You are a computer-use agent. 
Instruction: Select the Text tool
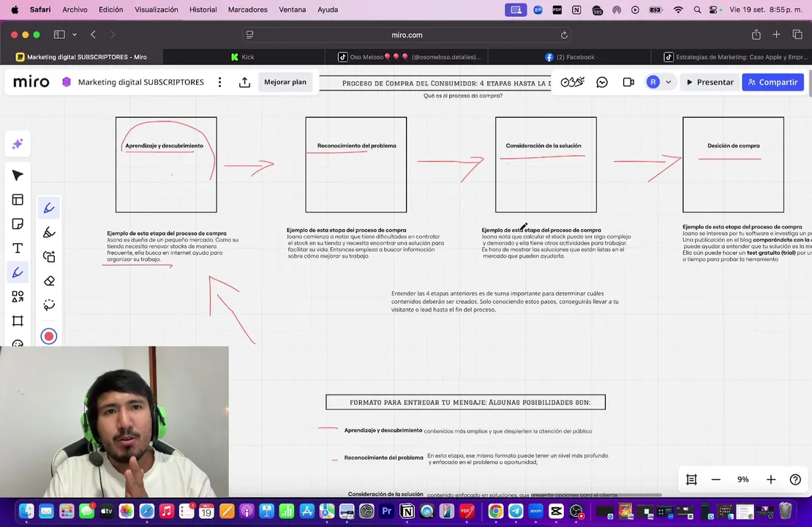tap(18, 248)
